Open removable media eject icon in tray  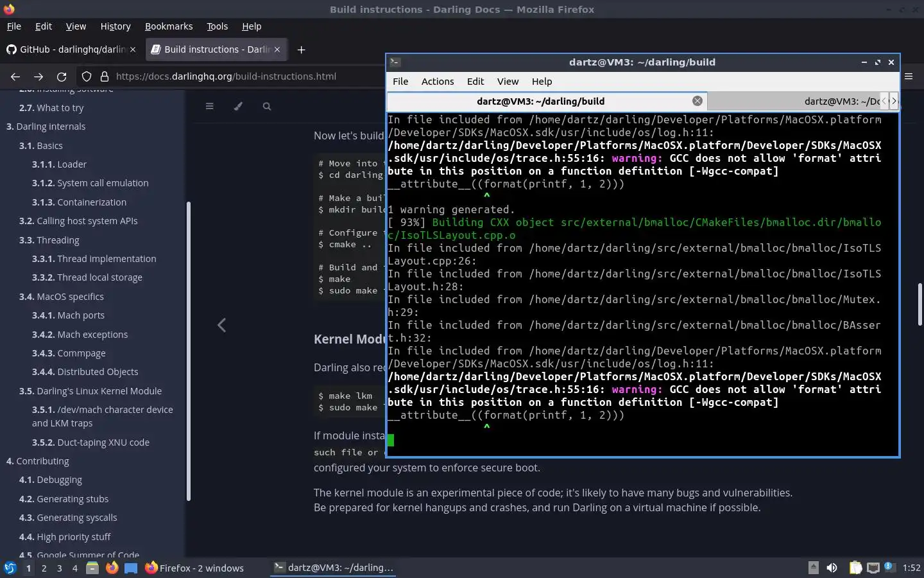coord(813,568)
